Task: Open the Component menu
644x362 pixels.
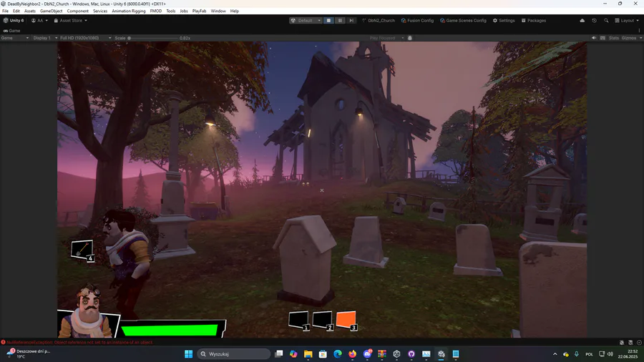Action: pyautogui.click(x=77, y=11)
